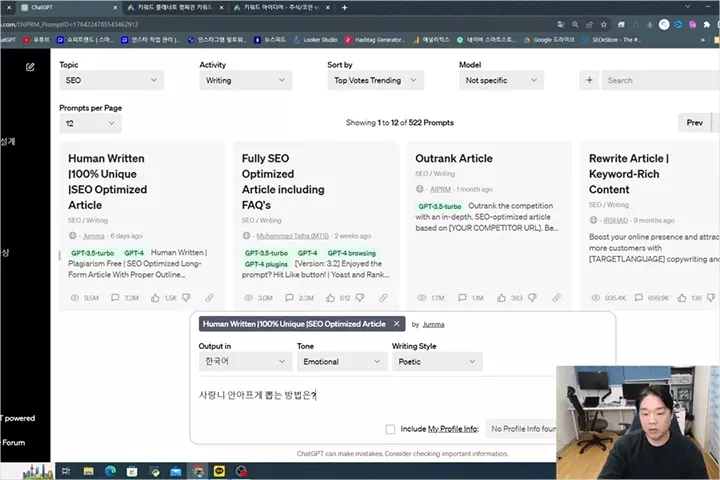Click thumbs down on Fully SEO Optimized card

(x=360, y=298)
